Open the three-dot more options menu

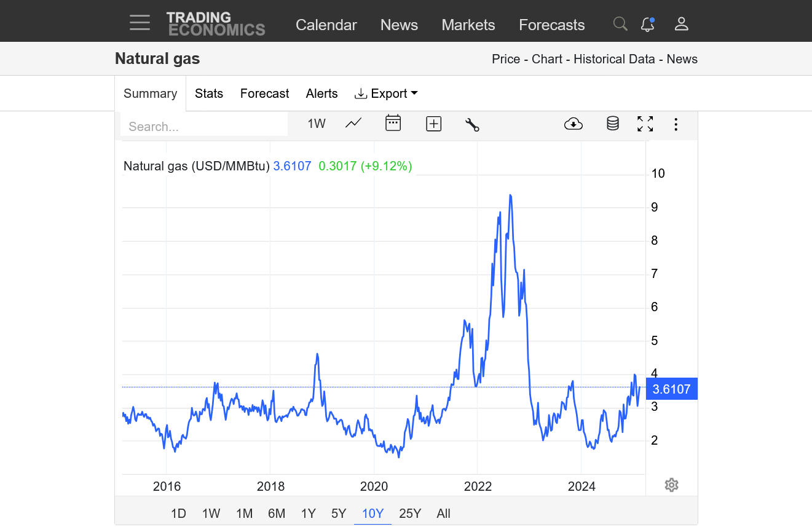[676, 124]
